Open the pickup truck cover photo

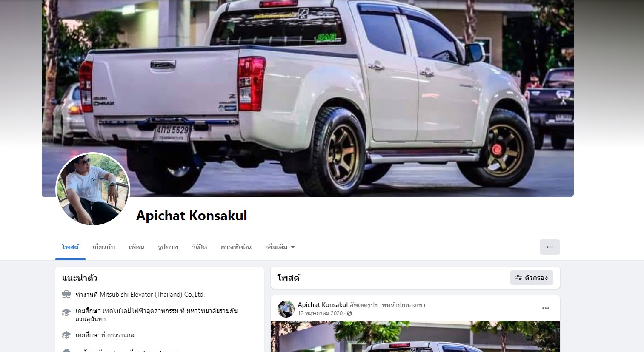[x=308, y=99]
